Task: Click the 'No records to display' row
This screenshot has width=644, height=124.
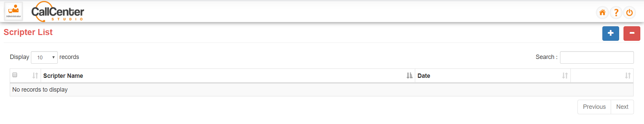Action: [321, 90]
